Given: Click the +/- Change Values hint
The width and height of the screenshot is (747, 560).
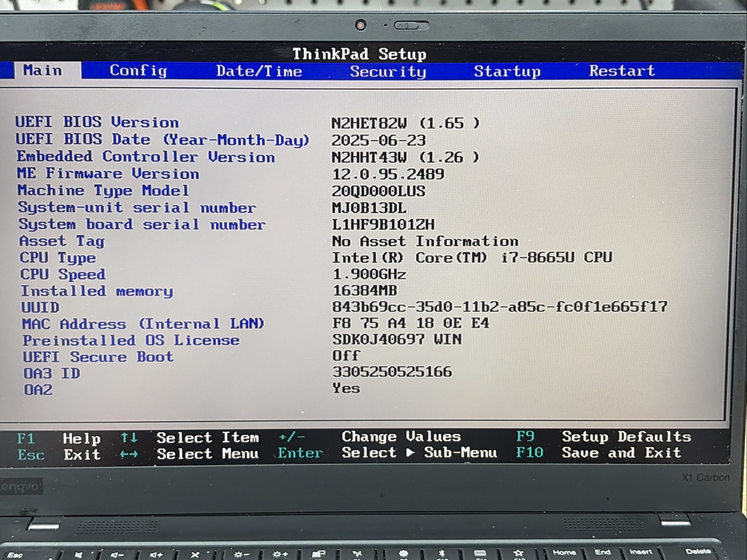Looking at the screenshot, I should 370,437.
